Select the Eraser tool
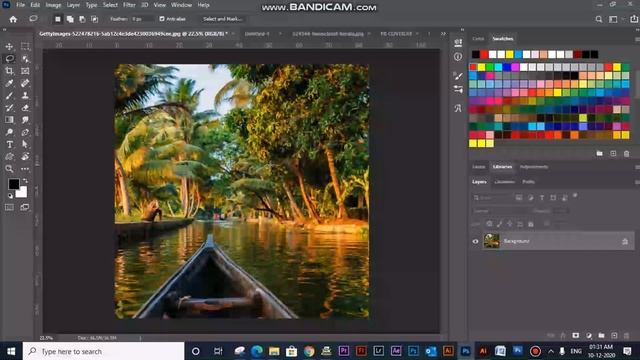The height and width of the screenshot is (360, 640). pyautogui.click(x=25, y=108)
